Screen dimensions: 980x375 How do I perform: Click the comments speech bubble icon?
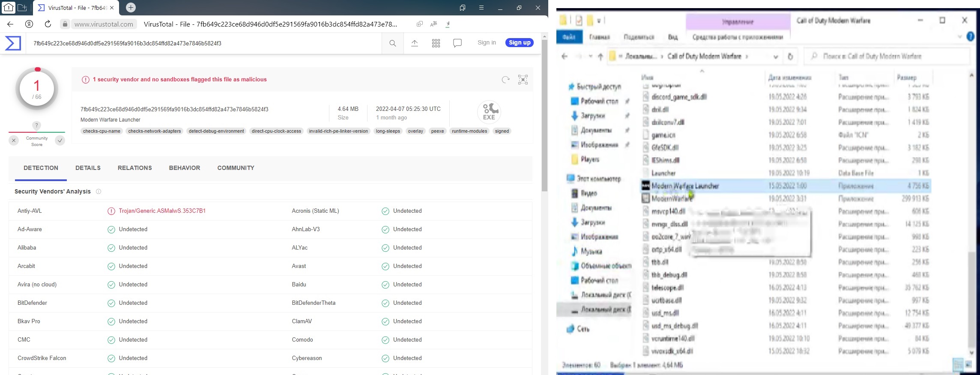pyautogui.click(x=457, y=43)
